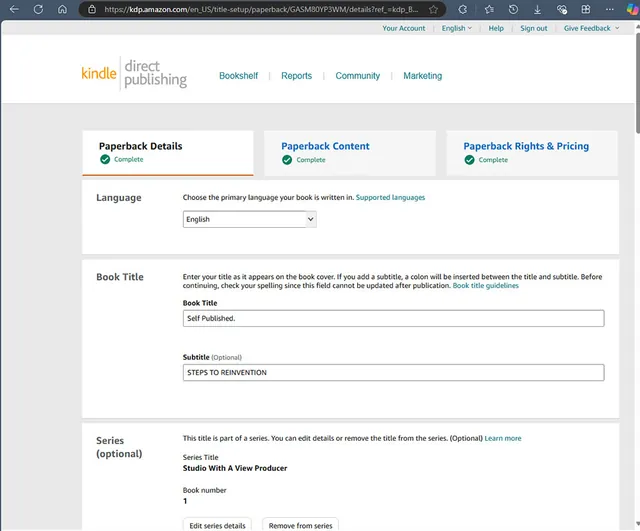Click Sign out
640x531 pixels.
point(533,28)
